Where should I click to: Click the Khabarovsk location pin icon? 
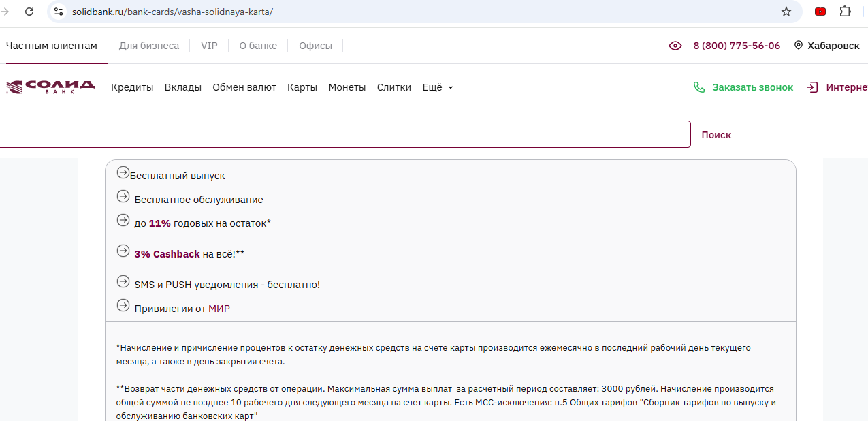(798, 46)
